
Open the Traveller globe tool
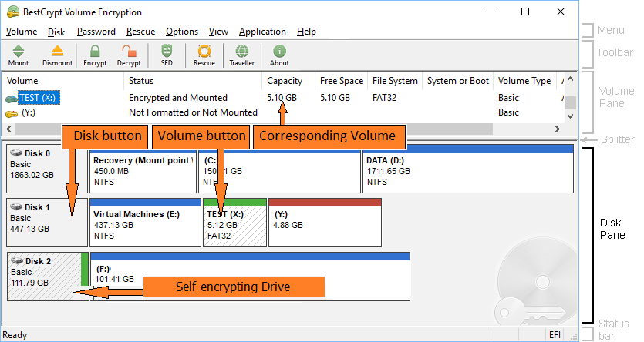pos(242,55)
